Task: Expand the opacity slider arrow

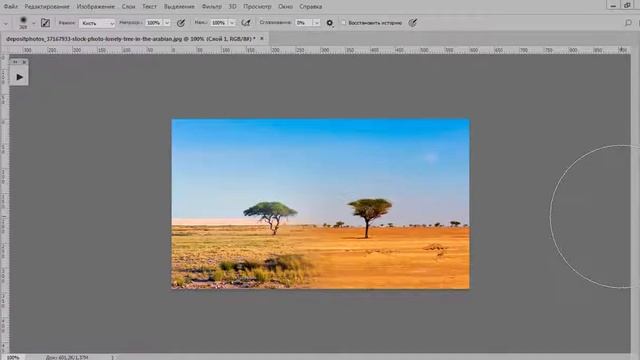Action: click(167, 23)
